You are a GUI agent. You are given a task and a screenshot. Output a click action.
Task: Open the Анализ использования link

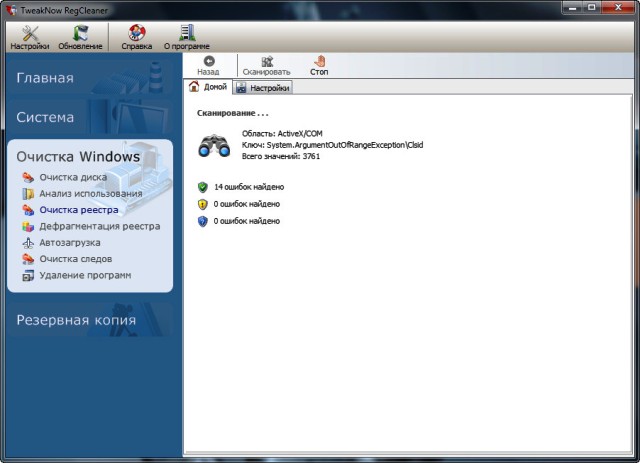pyautogui.click(x=91, y=194)
